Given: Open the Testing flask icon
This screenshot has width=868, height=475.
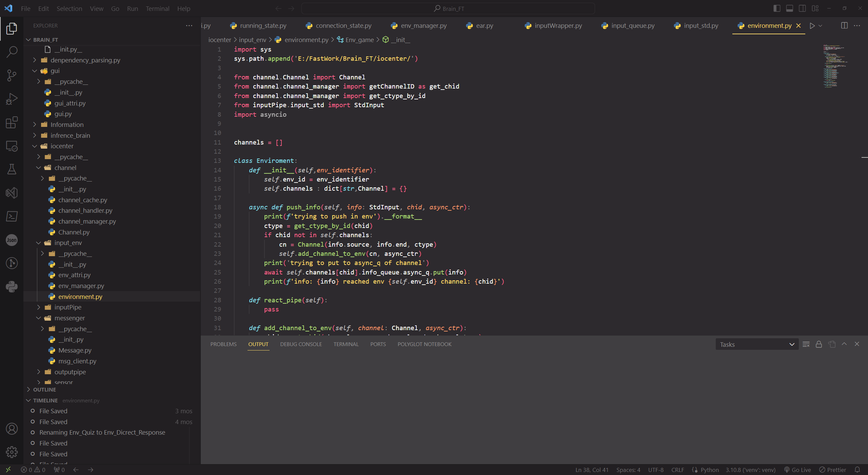Looking at the screenshot, I should (12, 169).
